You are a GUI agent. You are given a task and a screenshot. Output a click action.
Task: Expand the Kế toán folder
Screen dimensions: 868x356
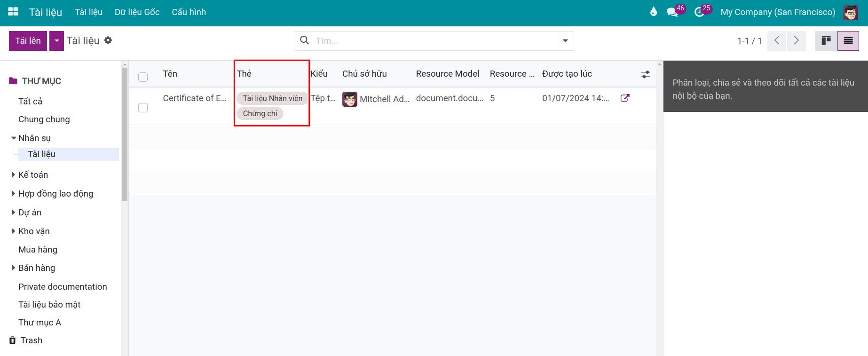click(x=14, y=174)
